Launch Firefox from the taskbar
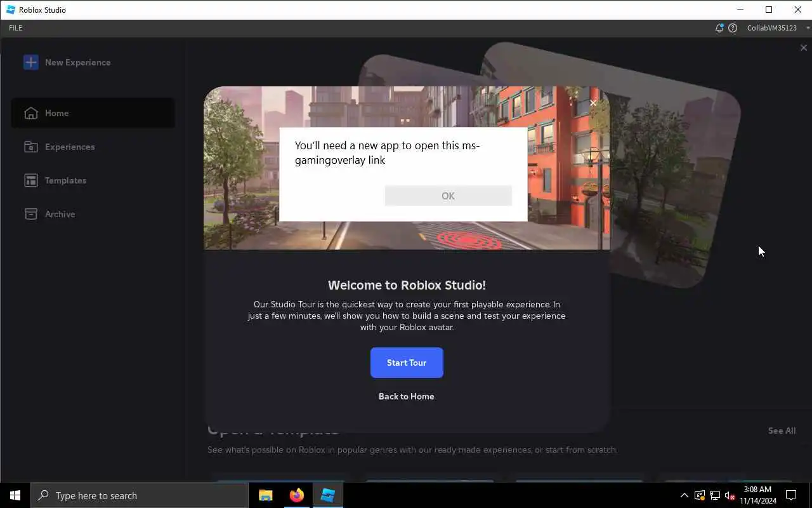Image resolution: width=812 pixels, height=508 pixels. 296,495
